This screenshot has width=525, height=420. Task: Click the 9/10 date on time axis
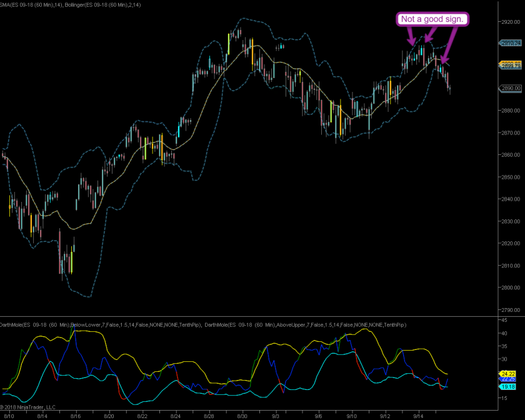[x=352, y=415]
